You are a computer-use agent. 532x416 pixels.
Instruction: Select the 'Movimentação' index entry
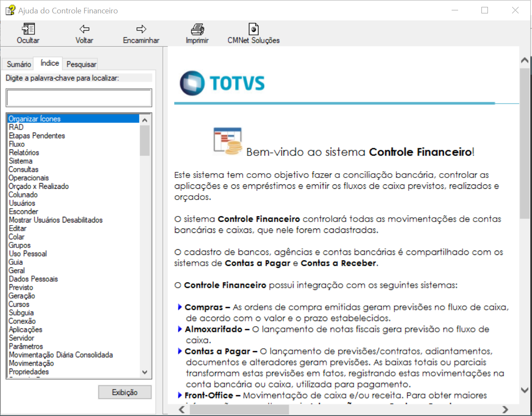[73, 363]
